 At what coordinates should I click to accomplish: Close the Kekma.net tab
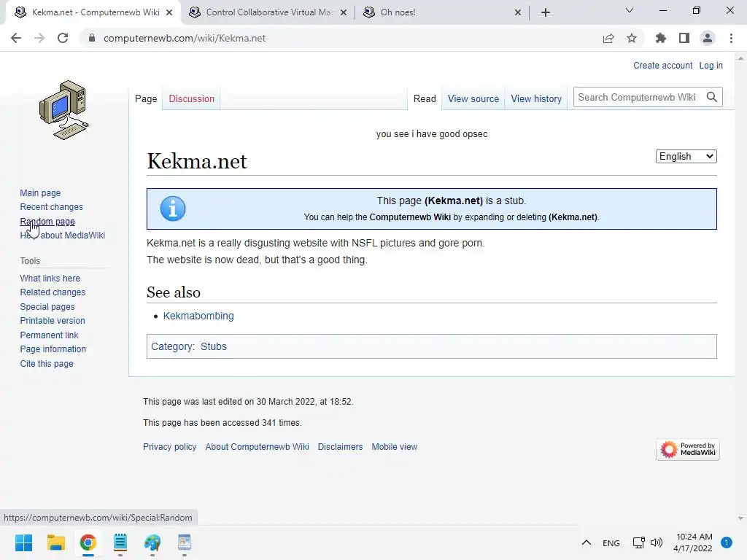pyautogui.click(x=169, y=12)
